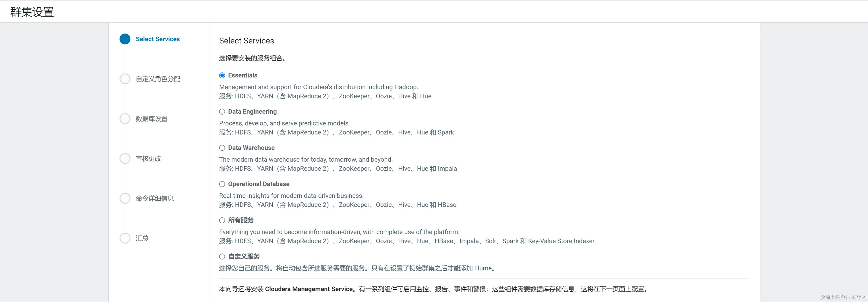Click the services list ending in Hive 和 Hue
Image resolution: width=868 pixels, height=302 pixels.
pyautogui.click(x=325, y=96)
